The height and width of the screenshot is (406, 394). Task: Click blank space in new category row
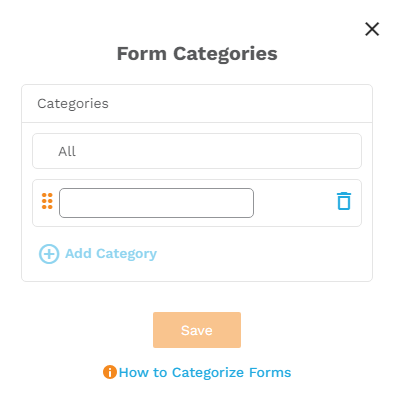[293, 203]
